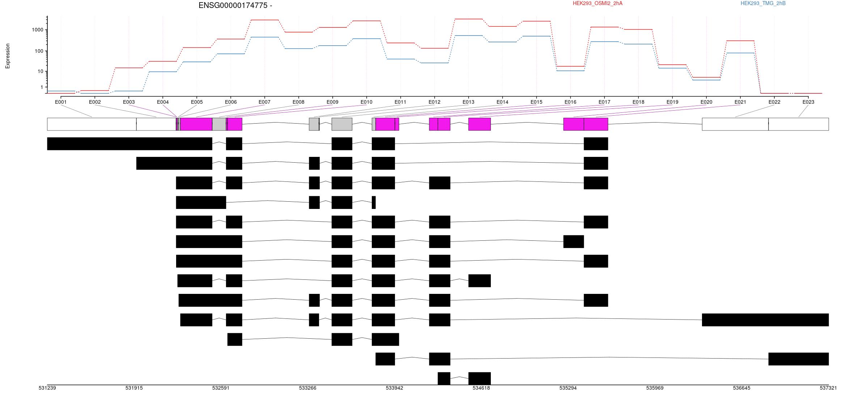Click exon bin label E016

coord(570,102)
